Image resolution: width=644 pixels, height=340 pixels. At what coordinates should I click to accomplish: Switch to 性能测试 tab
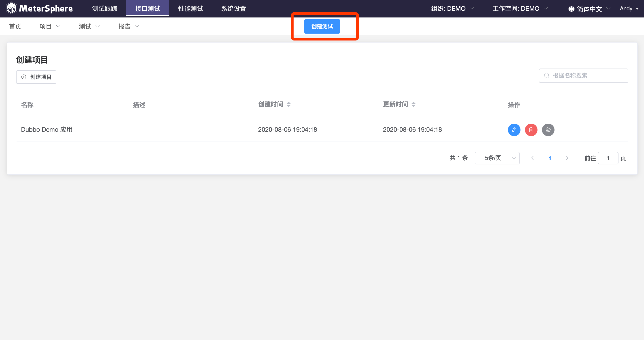pos(190,9)
